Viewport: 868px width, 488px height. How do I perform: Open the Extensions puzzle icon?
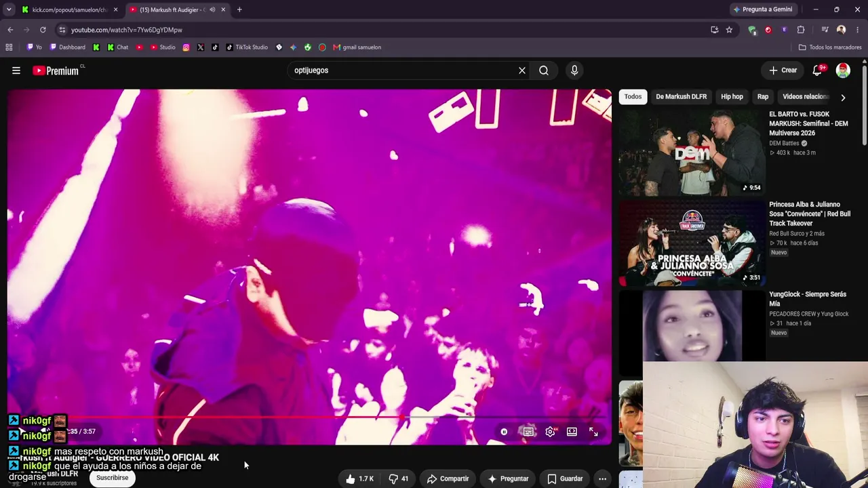click(x=801, y=30)
